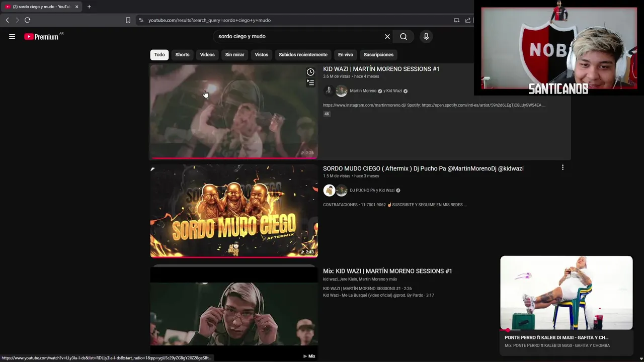644x362 pixels.
Task: Open Mix: KID WAZI MARTÍN MORENO SESSIONS title
Action: (387, 271)
